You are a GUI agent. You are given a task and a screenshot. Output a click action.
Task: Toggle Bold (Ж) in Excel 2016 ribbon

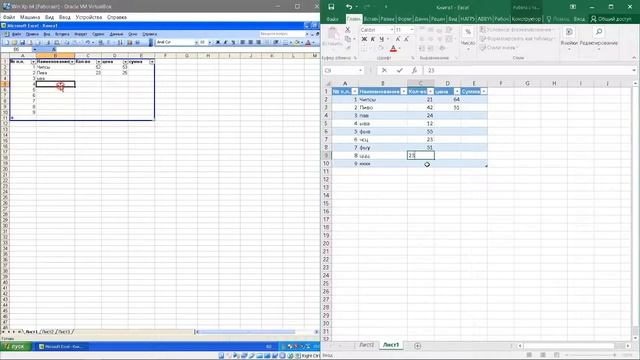[x=364, y=39]
